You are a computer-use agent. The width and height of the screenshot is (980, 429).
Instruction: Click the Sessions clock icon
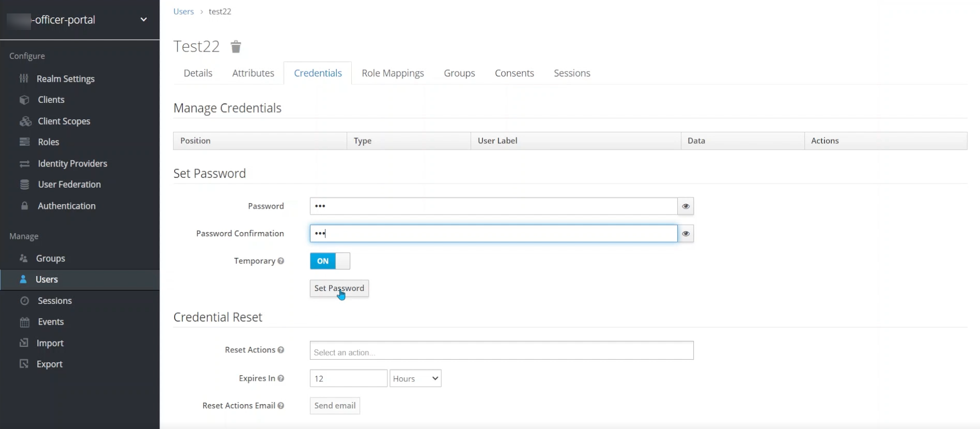tap(24, 300)
